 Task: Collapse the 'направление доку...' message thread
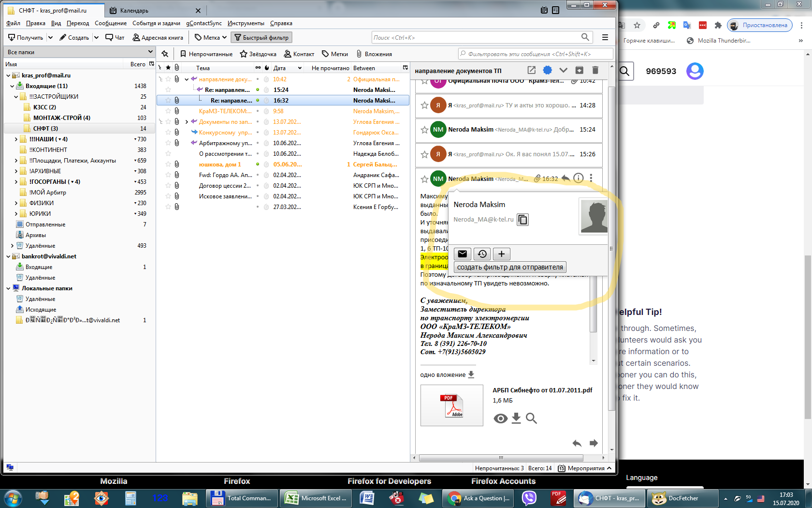(187, 79)
